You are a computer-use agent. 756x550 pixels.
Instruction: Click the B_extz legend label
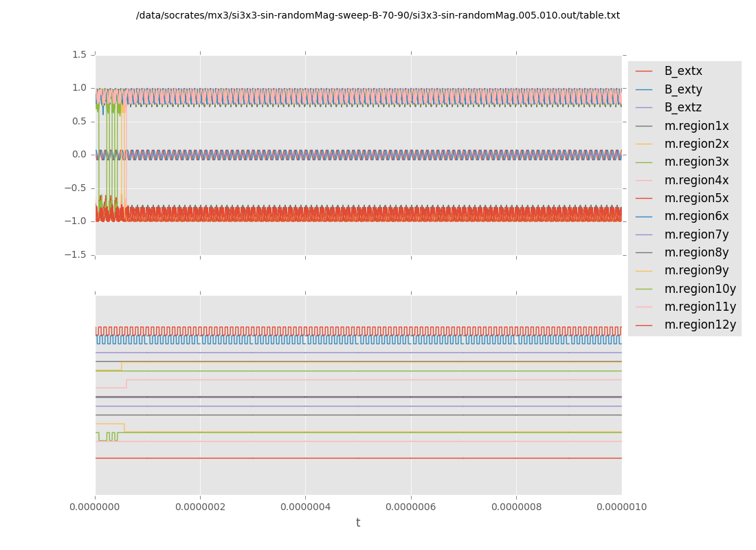click(x=682, y=107)
